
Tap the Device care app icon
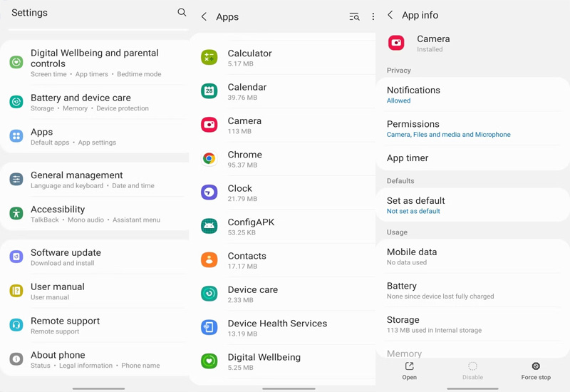[209, 294]
